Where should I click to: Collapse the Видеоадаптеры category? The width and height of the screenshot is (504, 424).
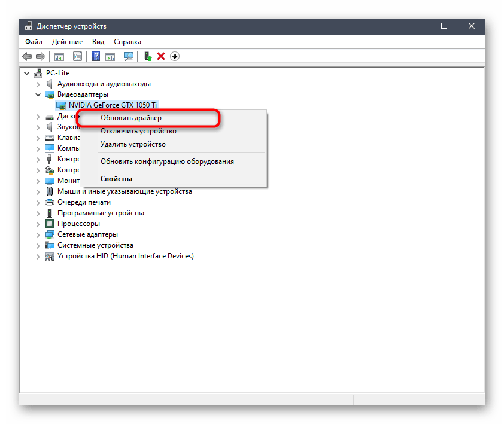38,94
